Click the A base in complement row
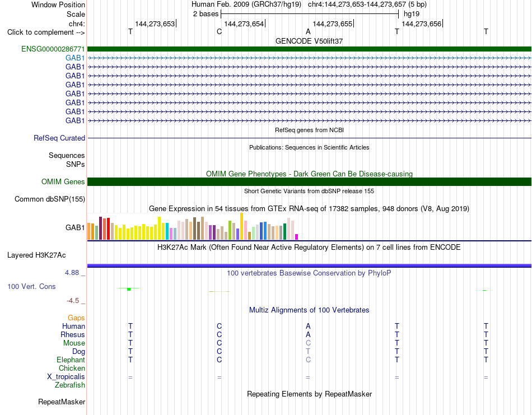Image resolution: width=532 pixels, height=415 pixels. coord(308,31)
